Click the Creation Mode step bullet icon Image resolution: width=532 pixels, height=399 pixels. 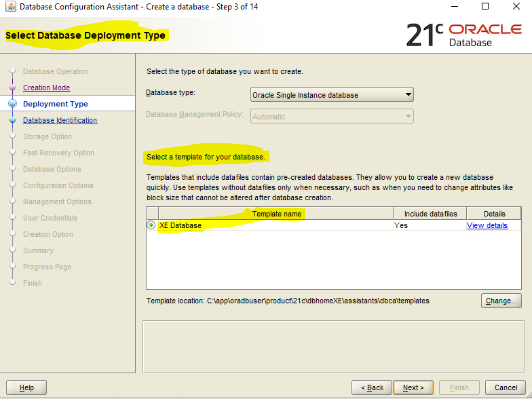pos(12,88)
